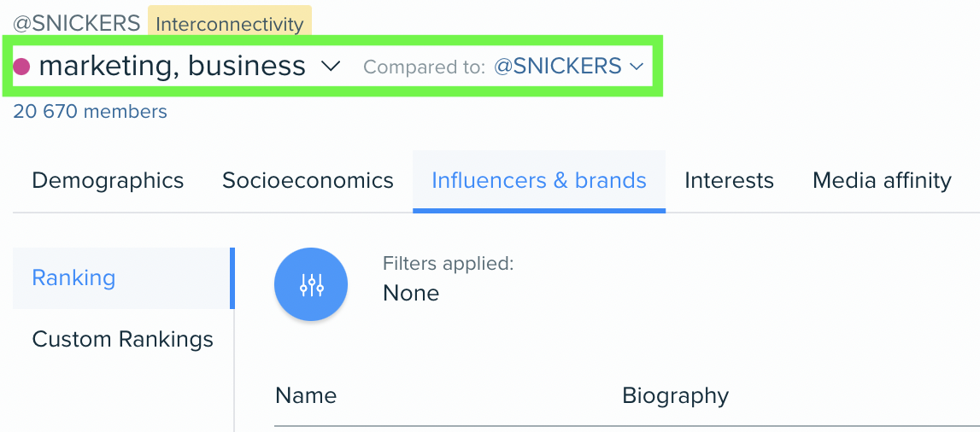Viewport: 980px width, 432px height.
Task: Select the Influencers & brands tab
Action: click(x=539, y=180)
